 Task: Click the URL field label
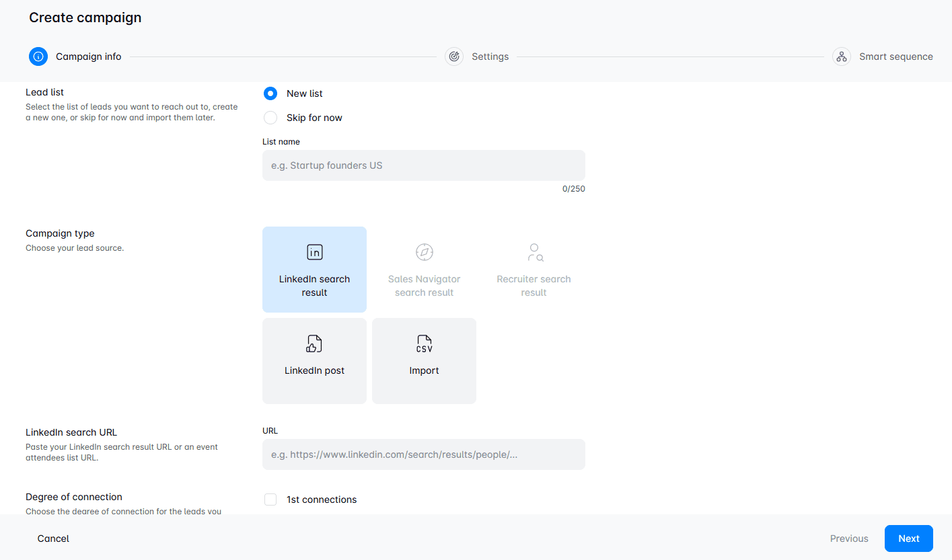(x=270, y=431)
